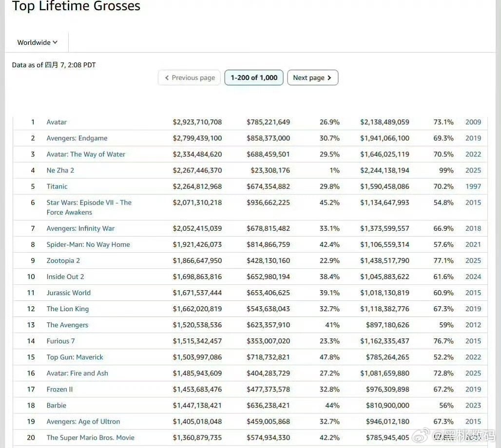Screen dimensions: 501x448
Task: Select the 1-200 of 1,000 page range
Action: click(x=254, y=78)
